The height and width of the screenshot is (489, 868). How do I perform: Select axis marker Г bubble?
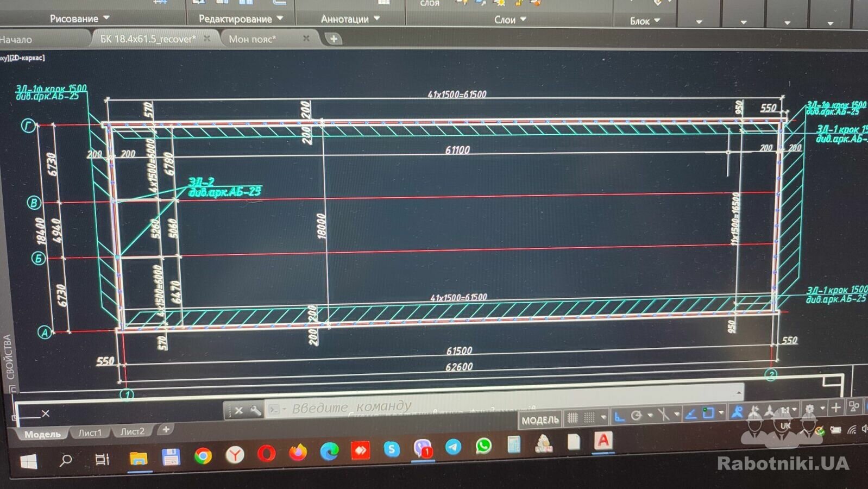pos(28,126)
